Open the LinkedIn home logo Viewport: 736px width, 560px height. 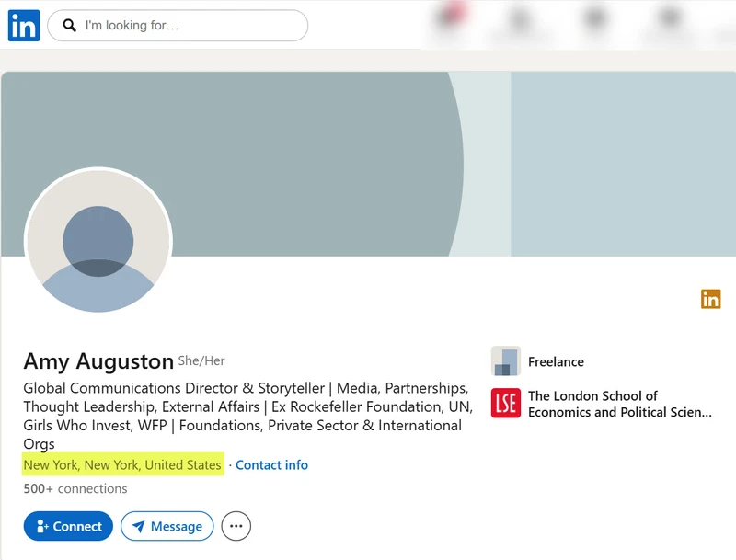pyautogui.click(x=24, y=26)
